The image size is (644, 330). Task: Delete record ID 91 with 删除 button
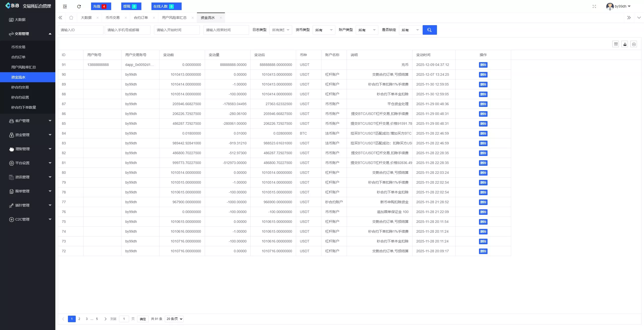pos(483,65)
